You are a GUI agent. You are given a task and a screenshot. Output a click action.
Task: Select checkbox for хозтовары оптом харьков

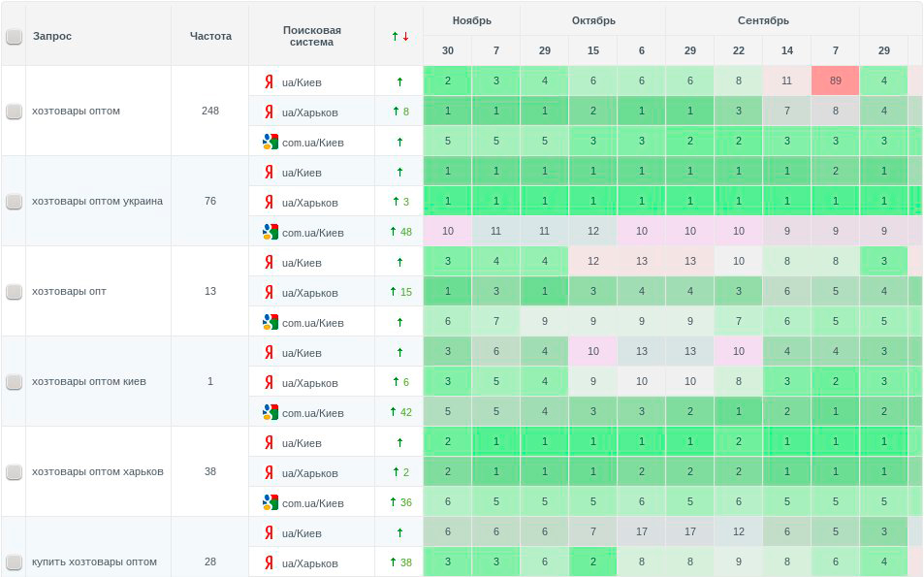click(x=14, y=472)
